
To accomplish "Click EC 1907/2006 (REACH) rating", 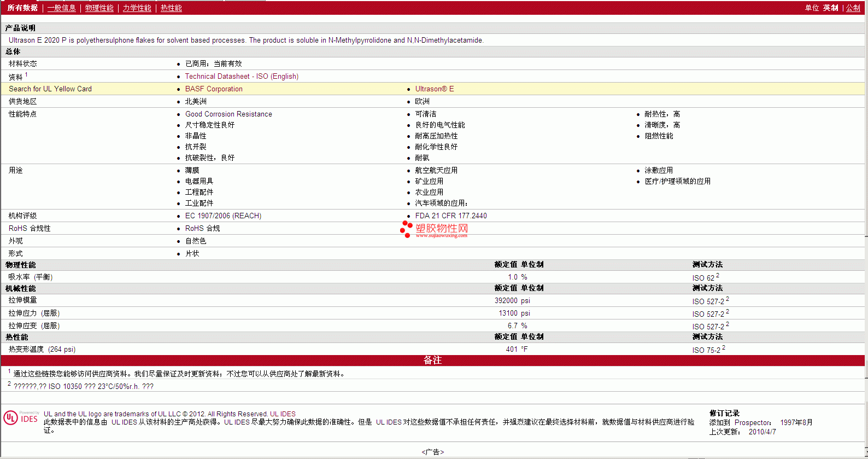I will coord(223,216).
